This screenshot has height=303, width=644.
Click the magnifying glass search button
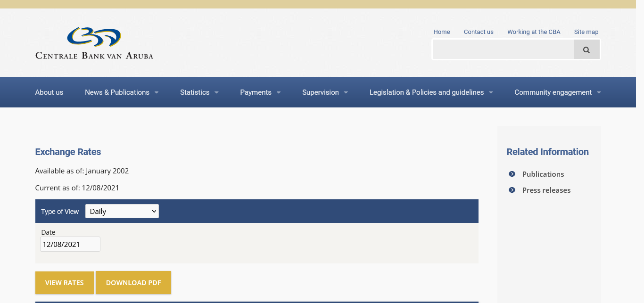[586, 49]
